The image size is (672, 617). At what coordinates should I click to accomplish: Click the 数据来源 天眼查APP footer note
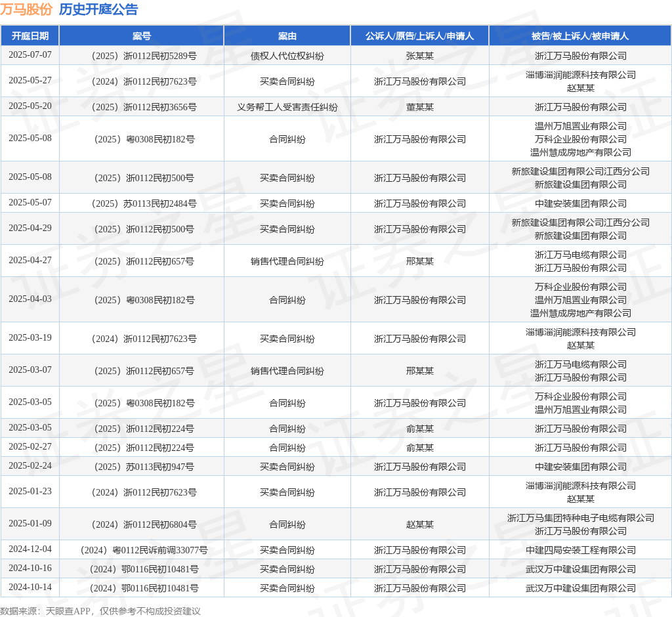pos(100,611)
